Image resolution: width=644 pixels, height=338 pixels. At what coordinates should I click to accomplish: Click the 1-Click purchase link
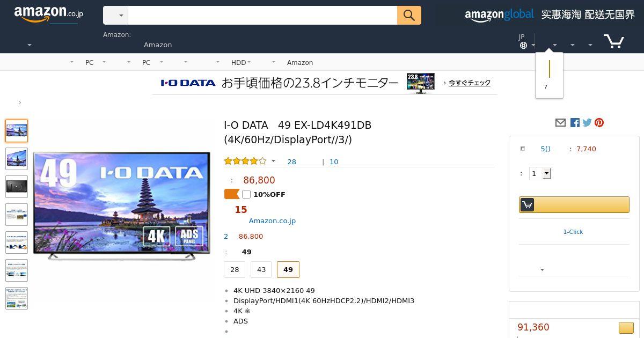[573, 232]
